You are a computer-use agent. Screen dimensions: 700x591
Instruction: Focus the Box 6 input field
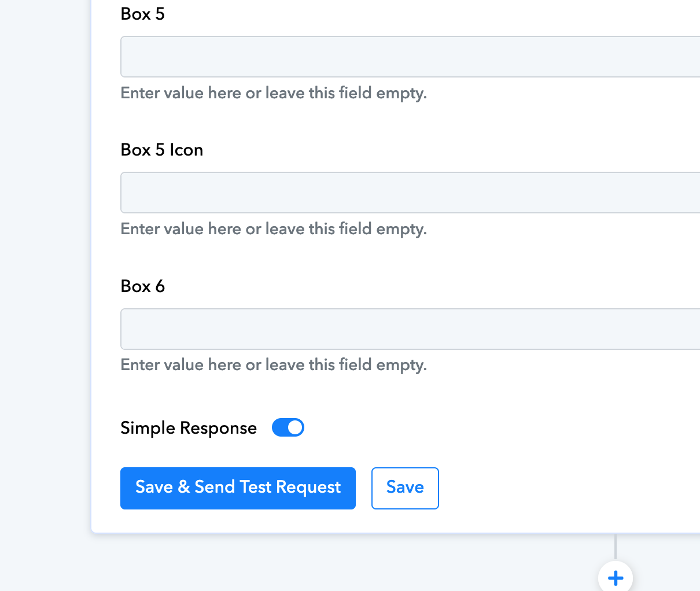coord(410,329)
